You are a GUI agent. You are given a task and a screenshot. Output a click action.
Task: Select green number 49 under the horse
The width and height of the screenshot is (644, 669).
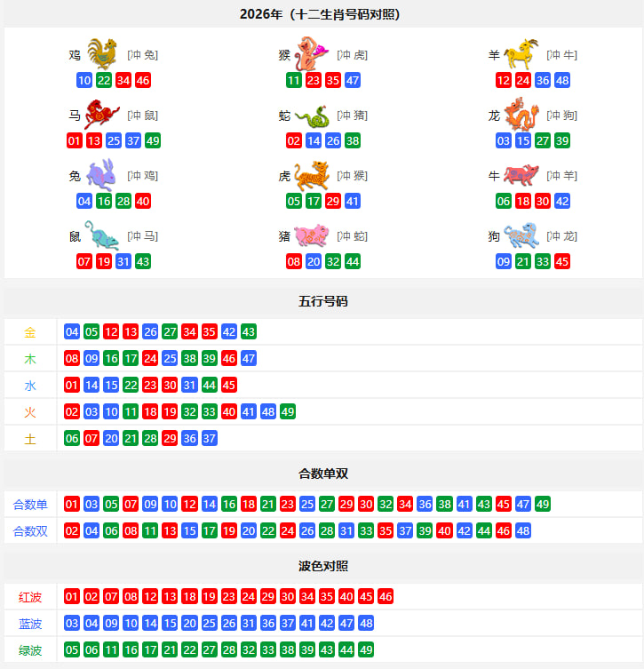(x=153, y=140)
